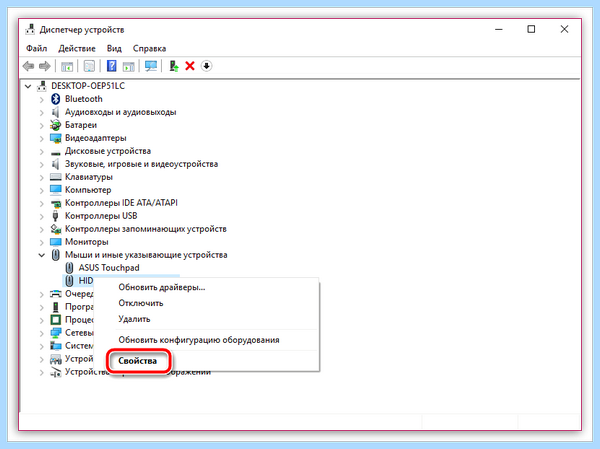Viewport: 600px width, 449px height.
Task: Select the ASUS Touchpad tree item
Action: (x=109, y=268)
